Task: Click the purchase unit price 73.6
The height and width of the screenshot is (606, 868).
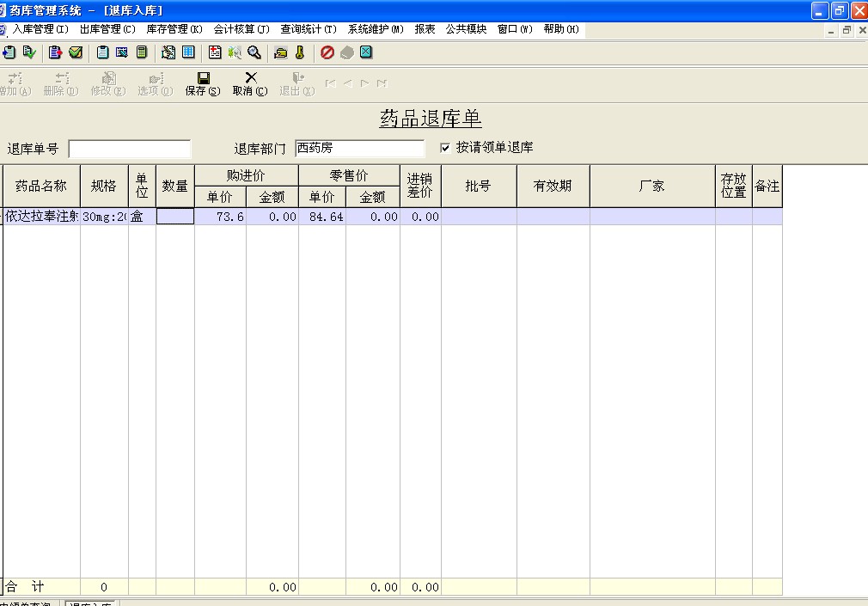Action: pyautogui.click(x=220, y=217)
